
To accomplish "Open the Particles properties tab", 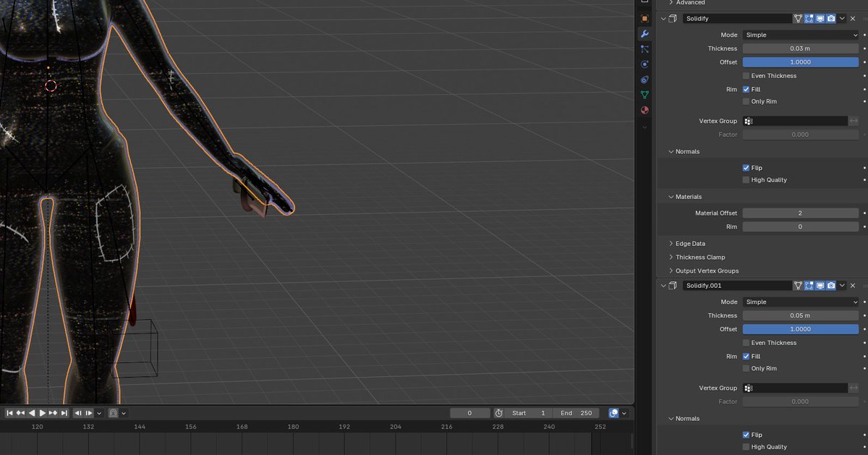I will tap(644, 49).
